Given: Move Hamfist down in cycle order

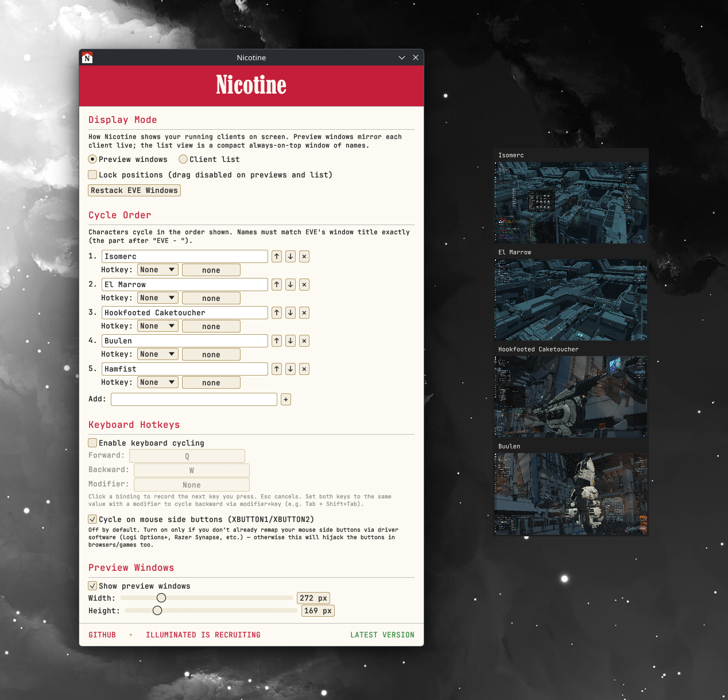Looking at the screenshot, I should click(291, 369).
